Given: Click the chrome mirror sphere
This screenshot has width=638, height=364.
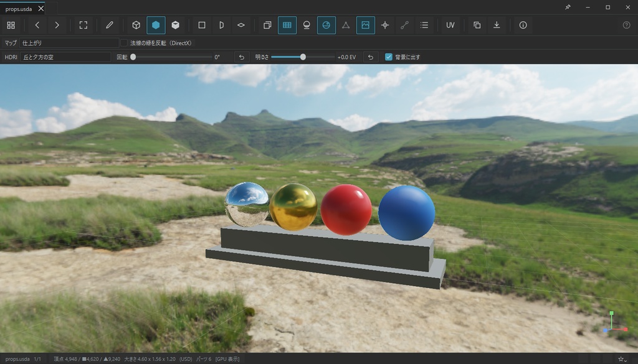Looking at the screenshot, I should pyautogui.click(x=247, y=204).
